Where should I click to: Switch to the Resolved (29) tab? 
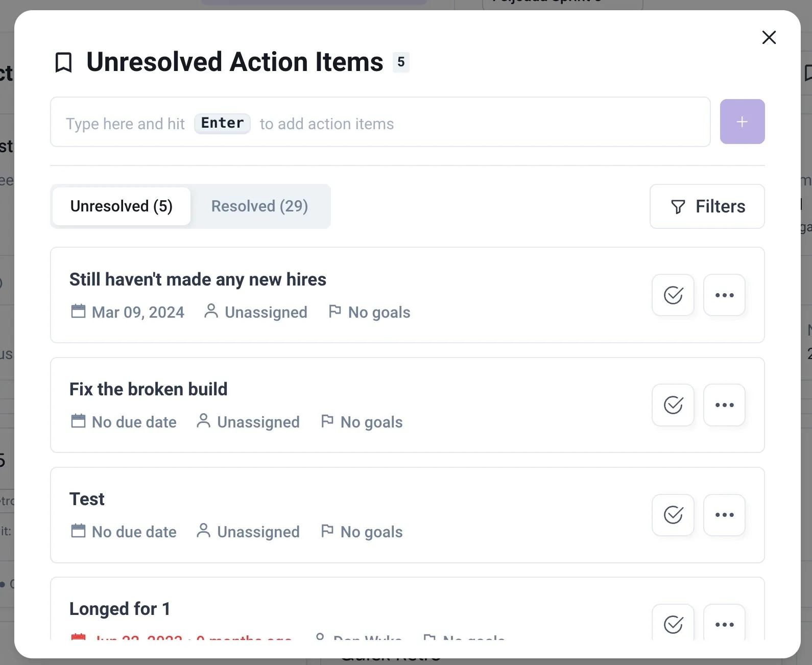[259, 206]
